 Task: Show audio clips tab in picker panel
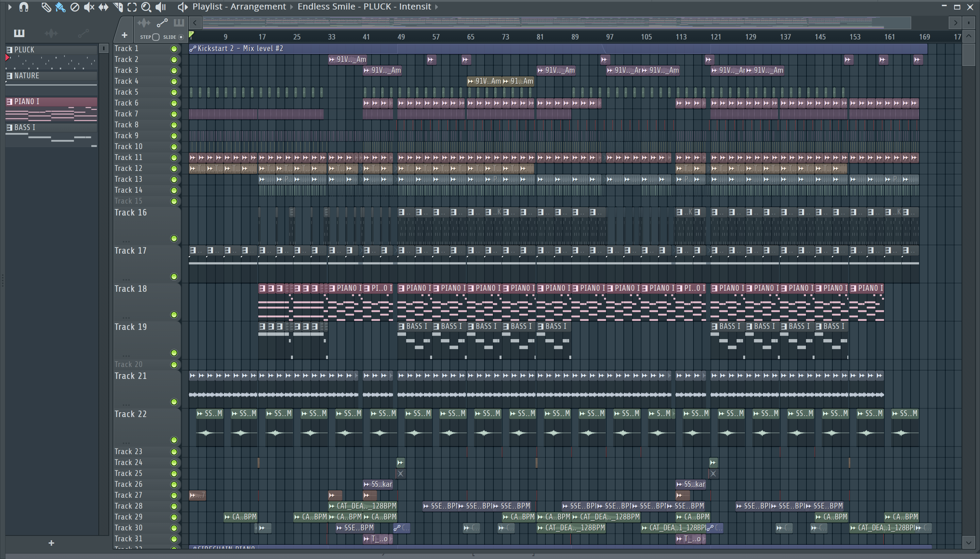(51, 33)
